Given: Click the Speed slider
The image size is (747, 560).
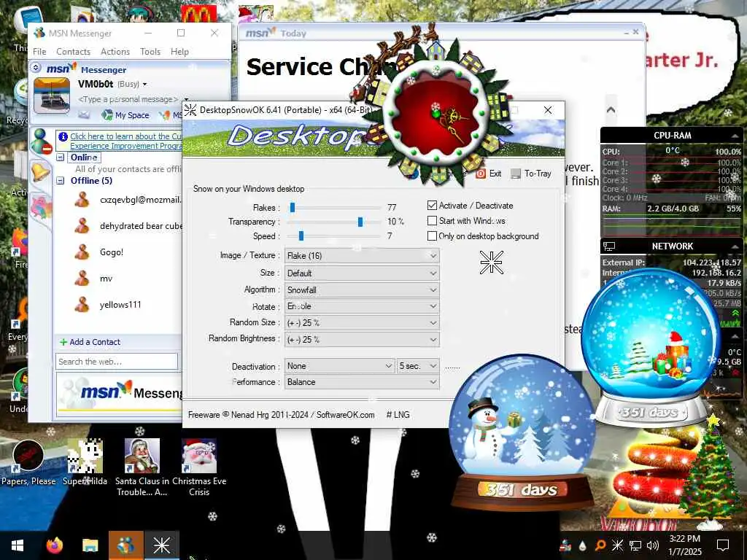Looking at the screenshot, I should pyautogui.click(x=335, y=236).
